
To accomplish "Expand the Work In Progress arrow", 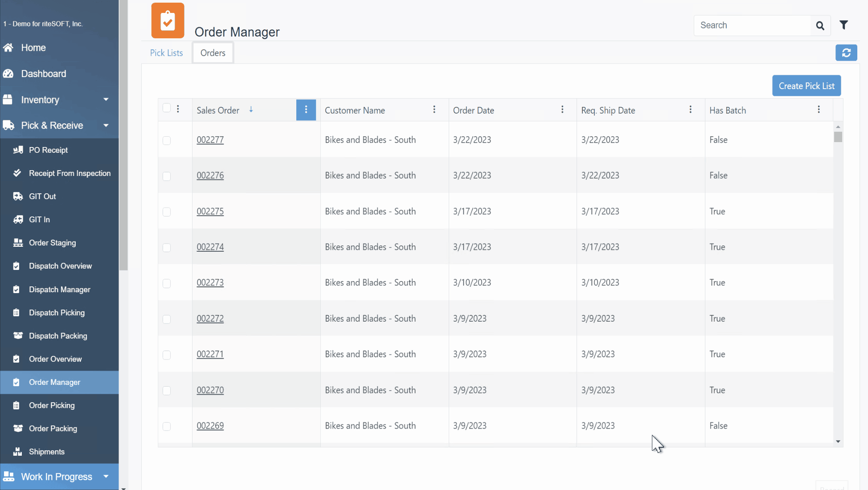I will pos(106,477).
